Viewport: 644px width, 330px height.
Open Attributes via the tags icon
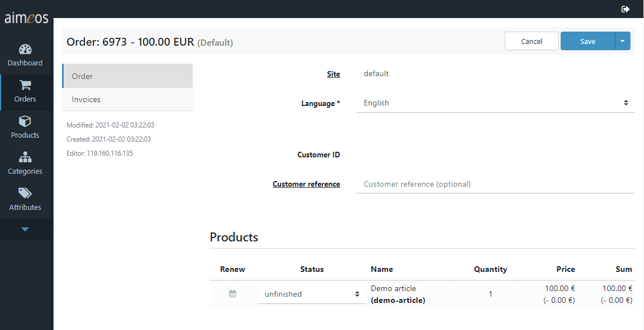point(25,194)
